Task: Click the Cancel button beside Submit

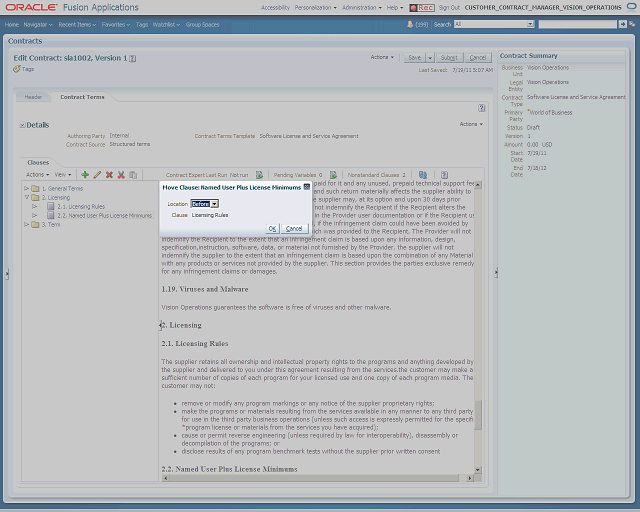Action: pos(478,58)
